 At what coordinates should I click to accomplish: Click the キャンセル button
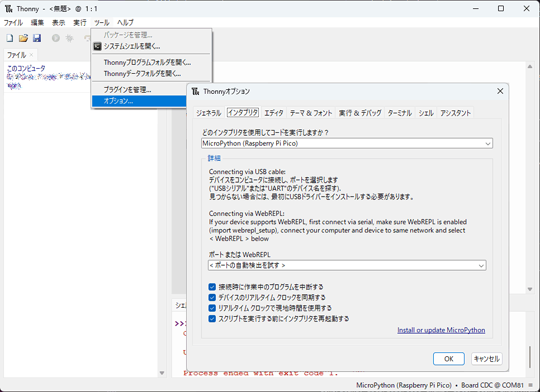487,359
